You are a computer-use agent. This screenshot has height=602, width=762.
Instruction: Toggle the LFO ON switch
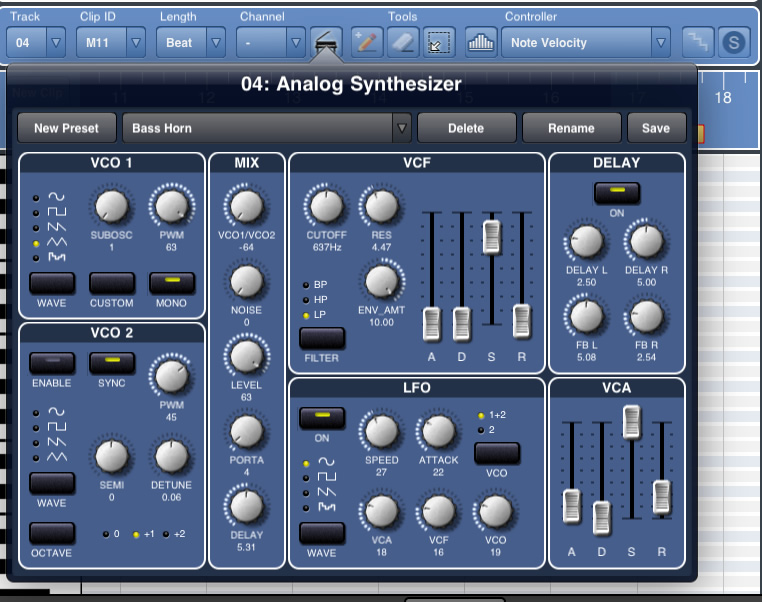click(322, 418)
